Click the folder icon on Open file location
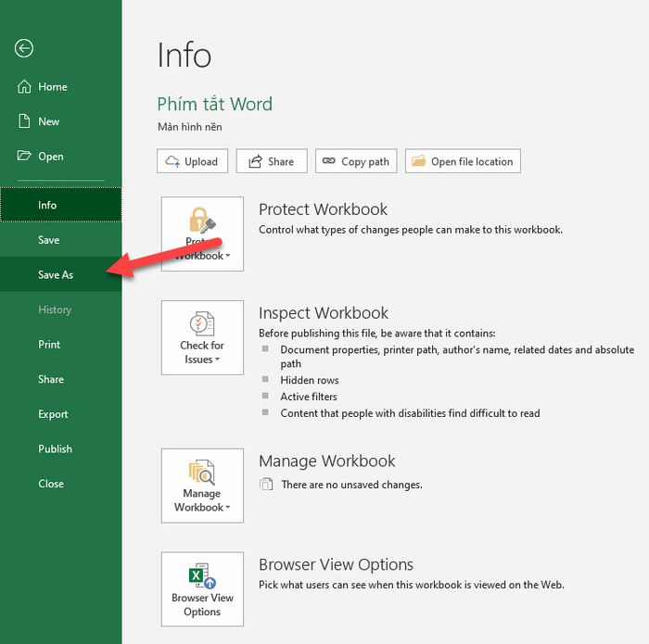The height and width of the screenshot is (644, 649). coord(418,160)
